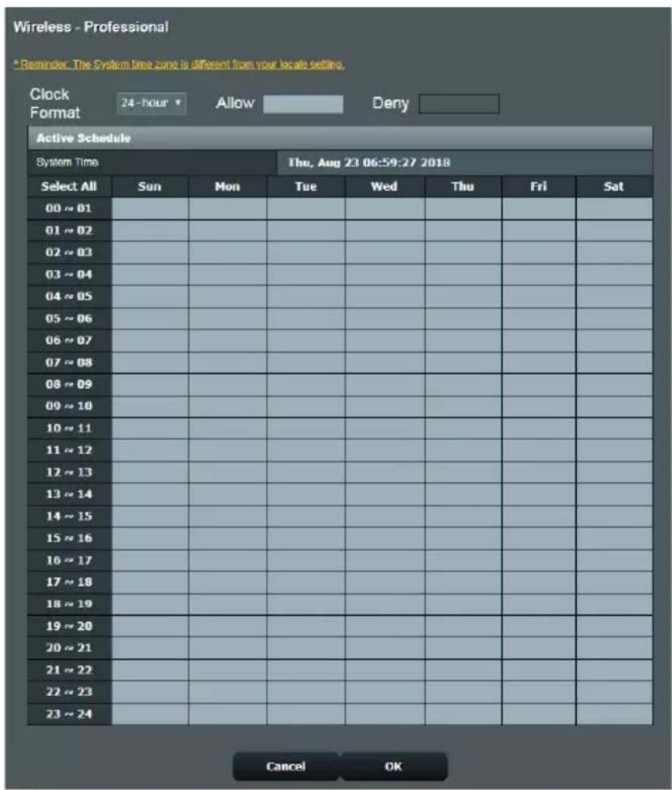Toggle the Wed 06 ~ 07 schedule cell
The width and height of the screenshot is (672, 790).
point(385,340)
